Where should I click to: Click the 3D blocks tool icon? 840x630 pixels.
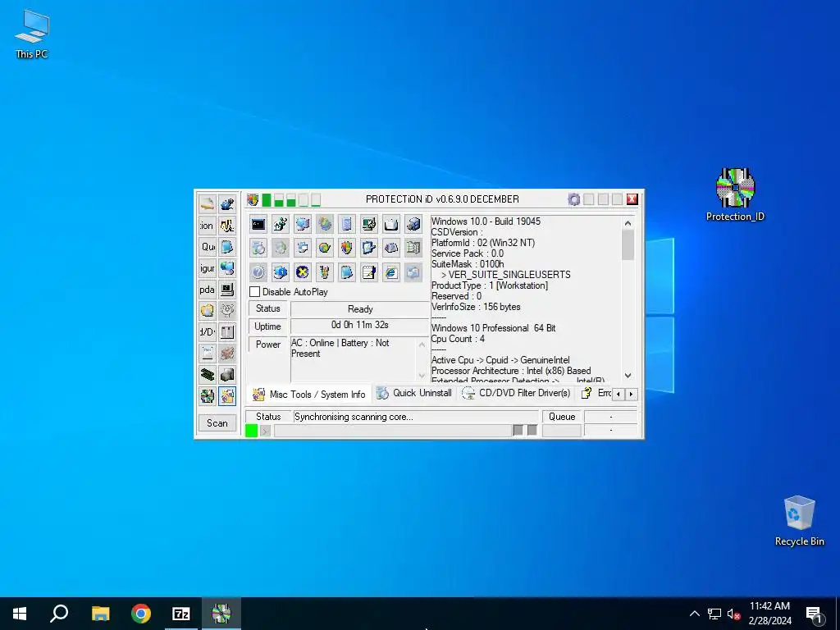(x=413, y=224)
